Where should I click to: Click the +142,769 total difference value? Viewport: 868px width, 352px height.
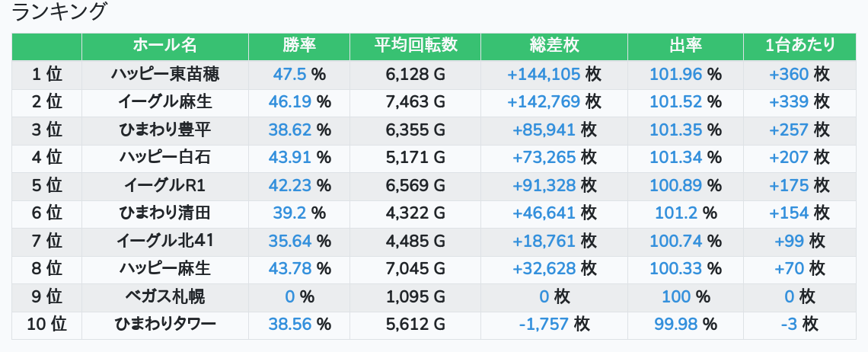click(x=543, y=102)
